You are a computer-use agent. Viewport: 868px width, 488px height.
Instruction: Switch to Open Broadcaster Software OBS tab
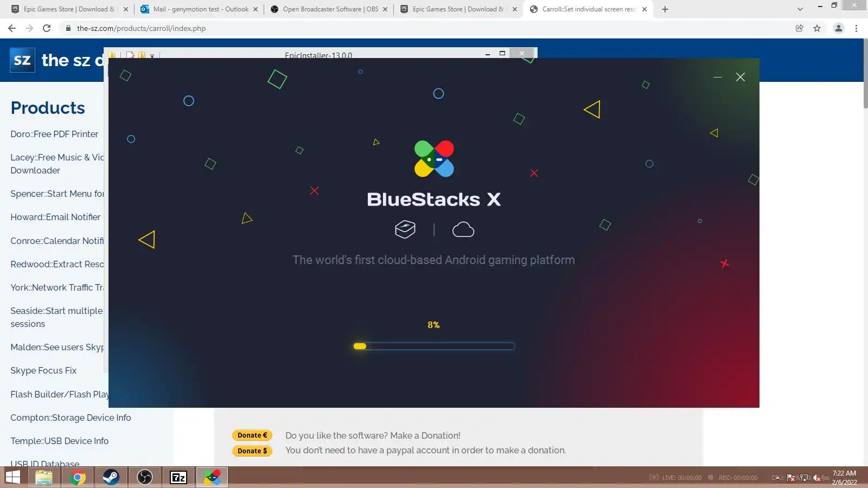coord(329,9)
